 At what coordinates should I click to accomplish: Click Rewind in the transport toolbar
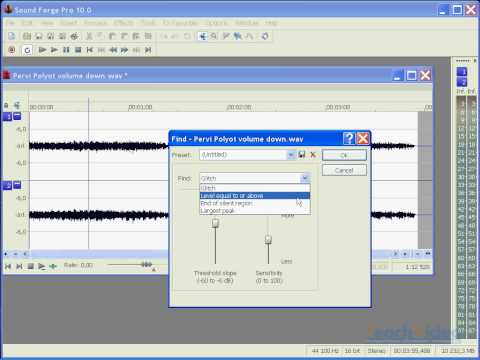113,50
